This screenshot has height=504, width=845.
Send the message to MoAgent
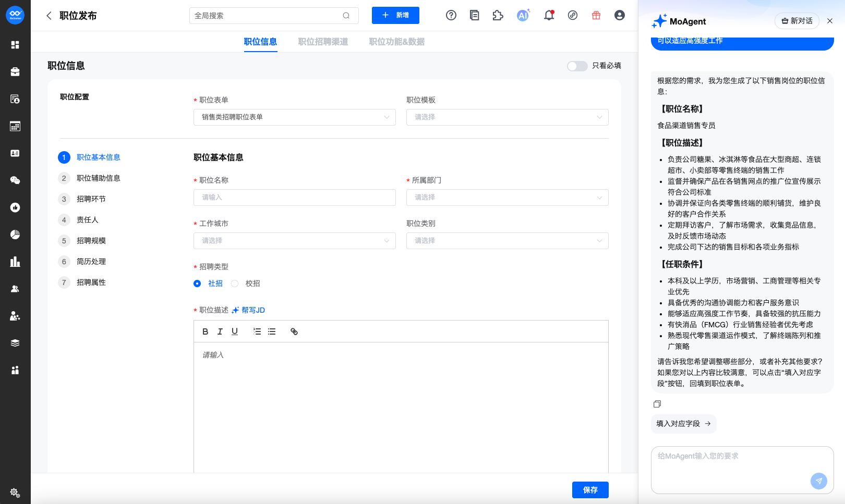[819, 481]
